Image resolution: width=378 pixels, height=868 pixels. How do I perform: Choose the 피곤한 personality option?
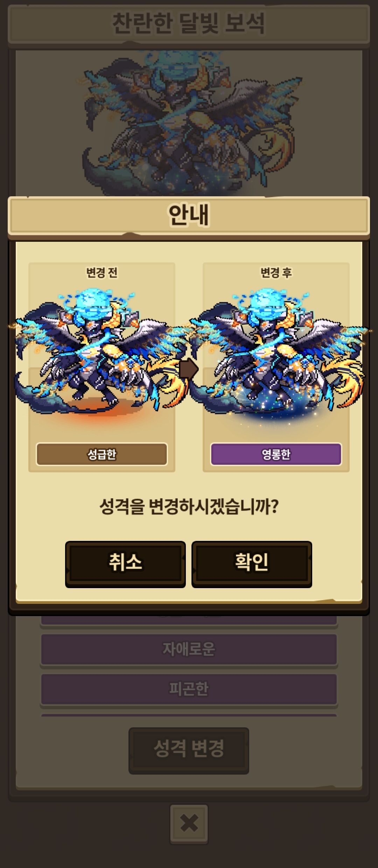click(189, 689)
